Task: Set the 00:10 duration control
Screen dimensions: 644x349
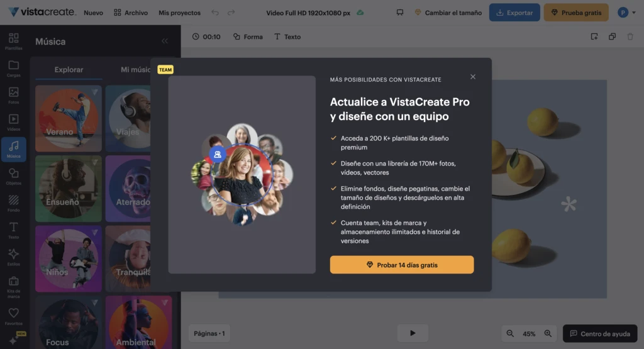Action: [206, 36]
